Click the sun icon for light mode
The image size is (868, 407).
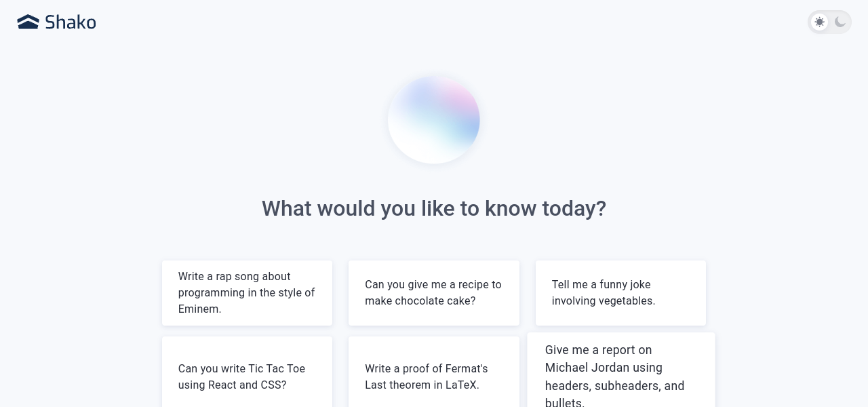pos(820,22)
